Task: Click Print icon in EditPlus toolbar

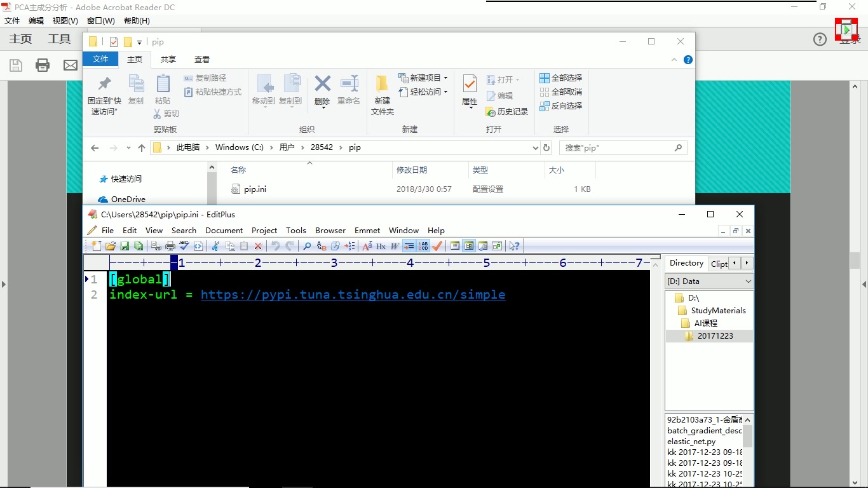Action: (170, 246)
